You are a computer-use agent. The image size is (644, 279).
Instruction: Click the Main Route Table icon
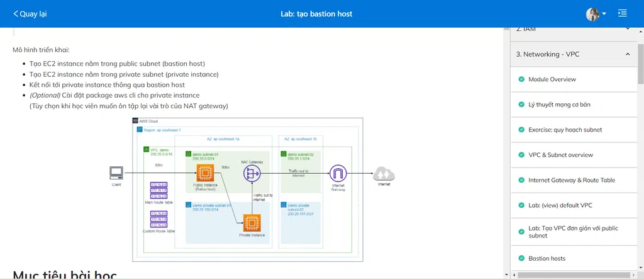click(x=158, y=191)
